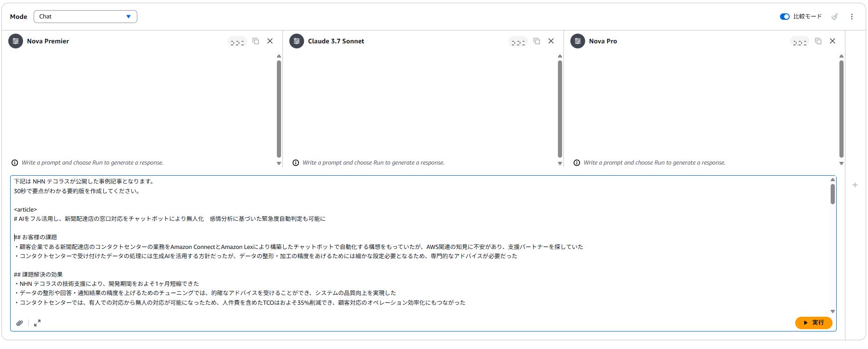Close the Nova Pro panel

[x=833, y=41]
